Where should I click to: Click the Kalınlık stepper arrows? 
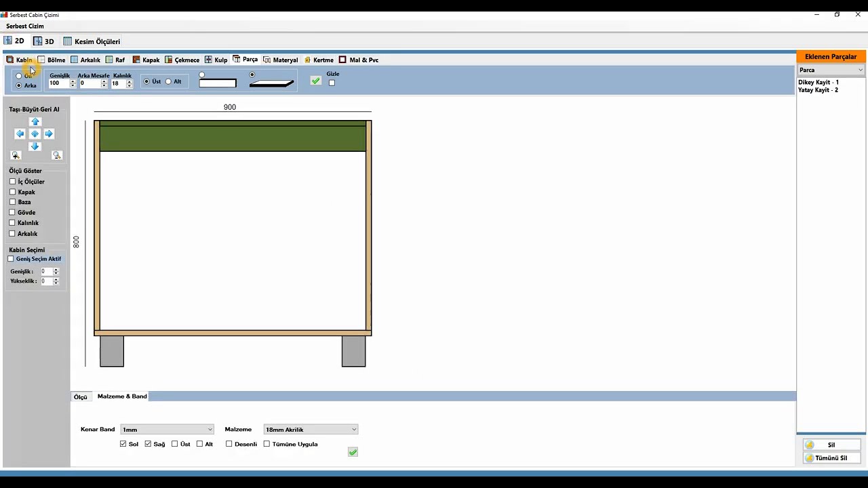(129, 83)
